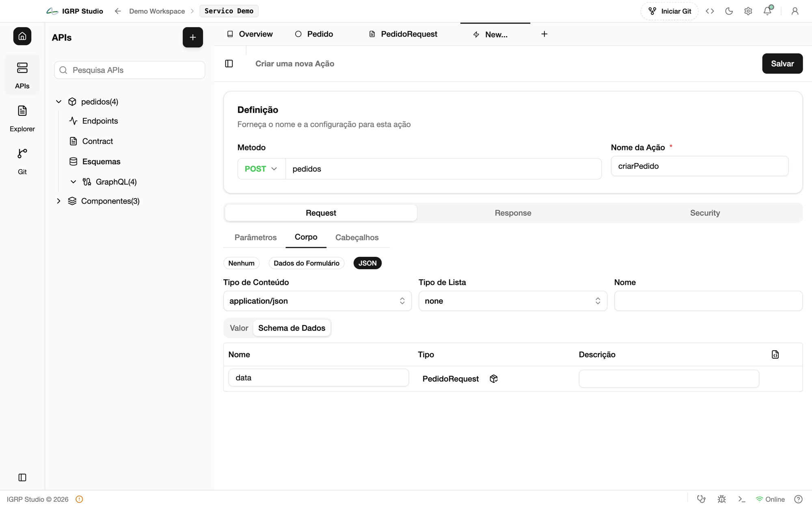
Task: Focus the Pesquisa APIs search field
Action: click(130, 70)
